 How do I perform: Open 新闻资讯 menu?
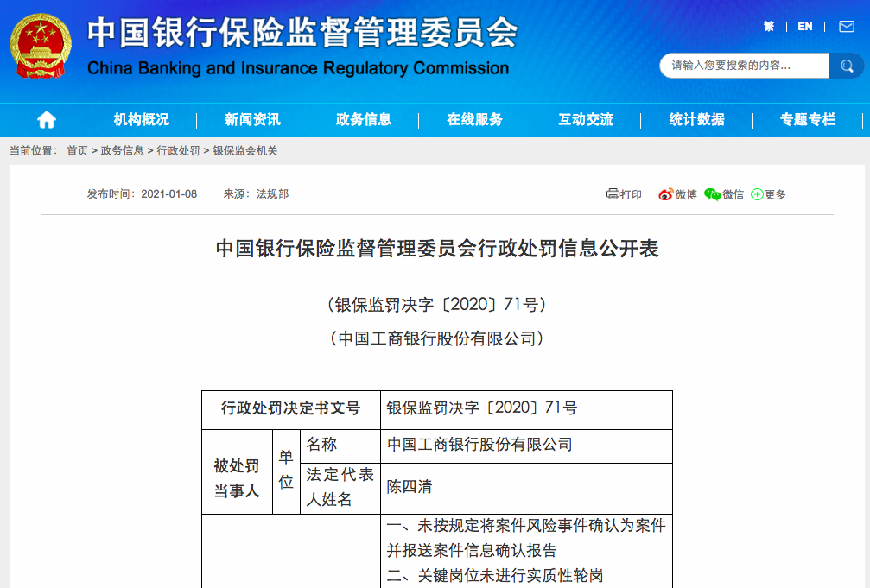click(252, 119)
